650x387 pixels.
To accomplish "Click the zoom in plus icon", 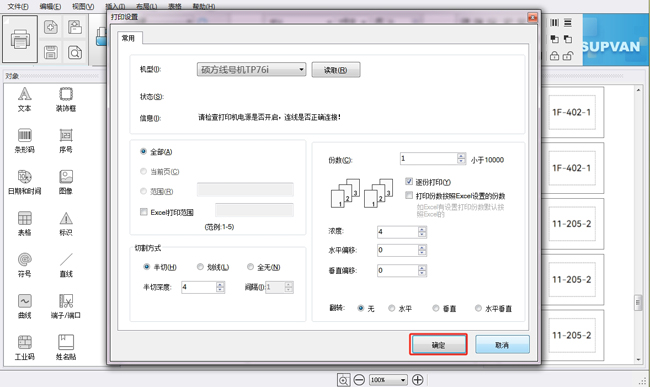I will coord(417,380).
